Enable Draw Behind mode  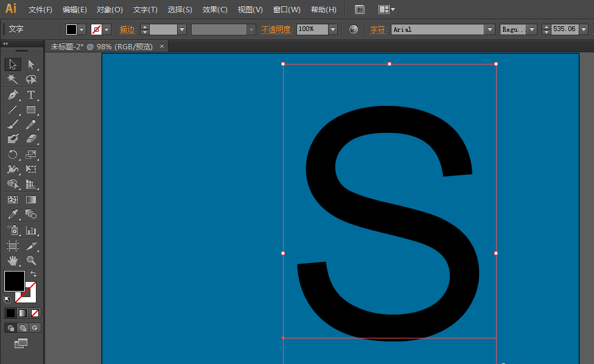pos(23,328)
